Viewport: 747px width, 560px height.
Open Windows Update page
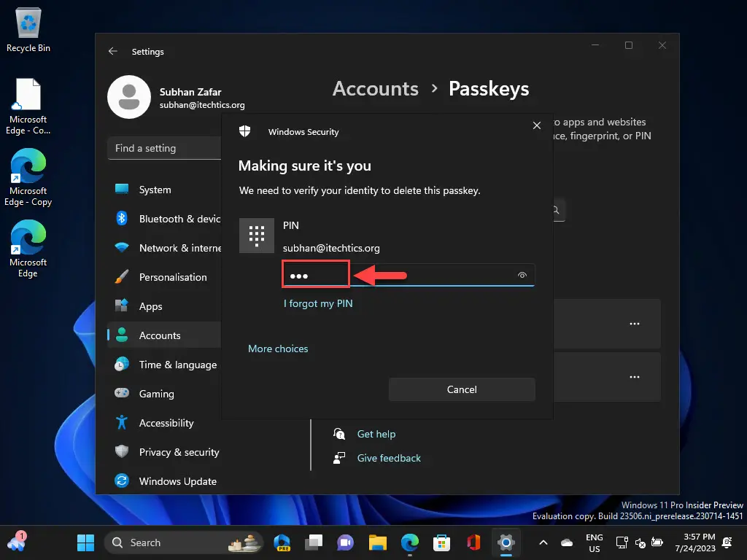click(x=177, y=481)
